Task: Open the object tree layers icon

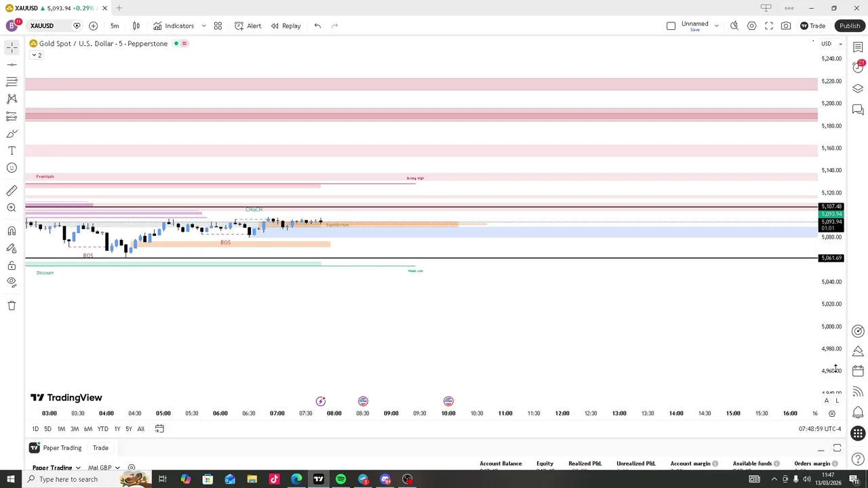Action: click(858, 89)
